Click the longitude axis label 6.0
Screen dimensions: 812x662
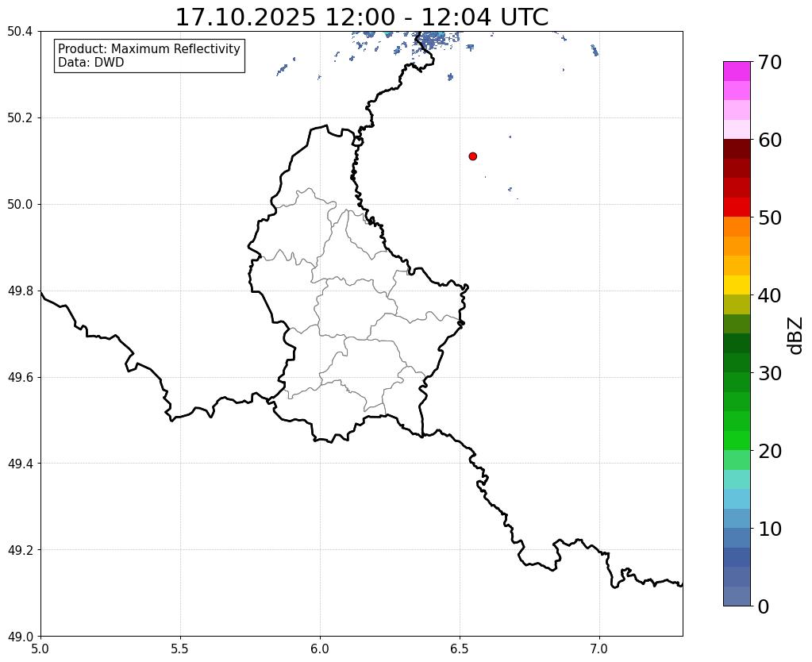tap(320, 649)
